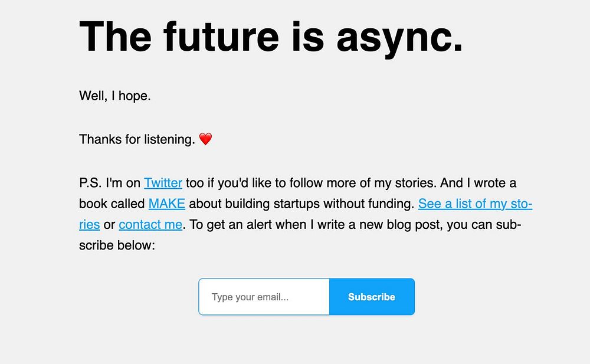
Task: Click the word "The" in the heading
Action: 117,37
